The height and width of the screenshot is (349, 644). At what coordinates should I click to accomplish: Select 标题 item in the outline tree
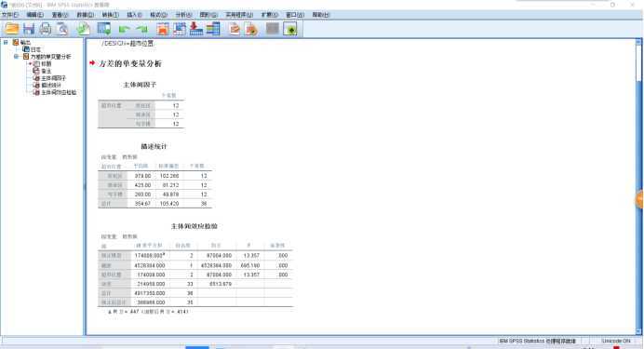[46, 63]
